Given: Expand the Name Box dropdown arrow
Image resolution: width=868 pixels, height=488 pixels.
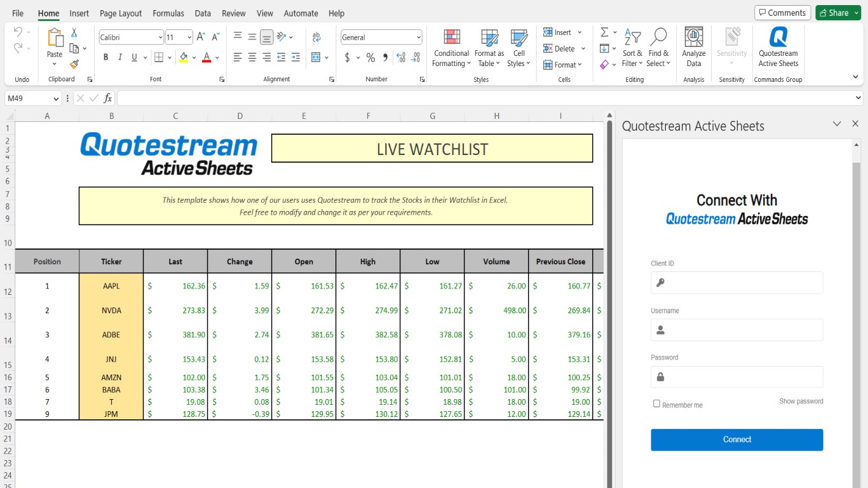Looking at the screenshot, I should (x=57, y=98).
